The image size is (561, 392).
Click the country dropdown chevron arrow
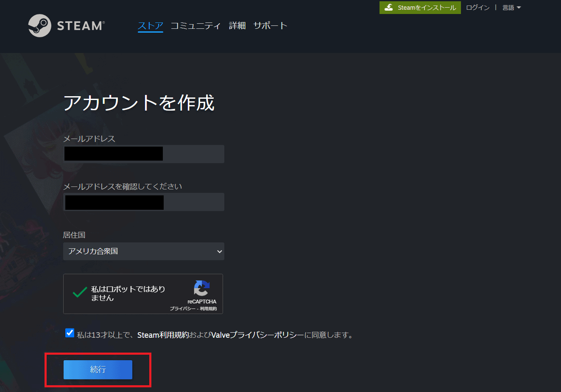pyautogui.click(x=219, y=252)
